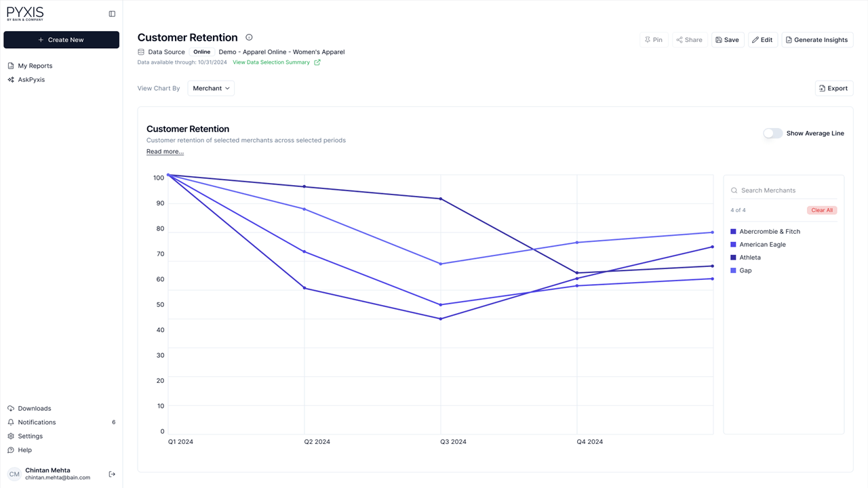Click Generate Insights
This screenshot has width=868, height=488.
coord(817,40)
